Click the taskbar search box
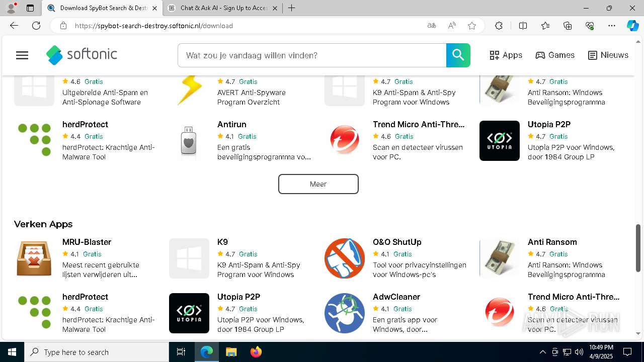644x362 pixels. point(97,352)
